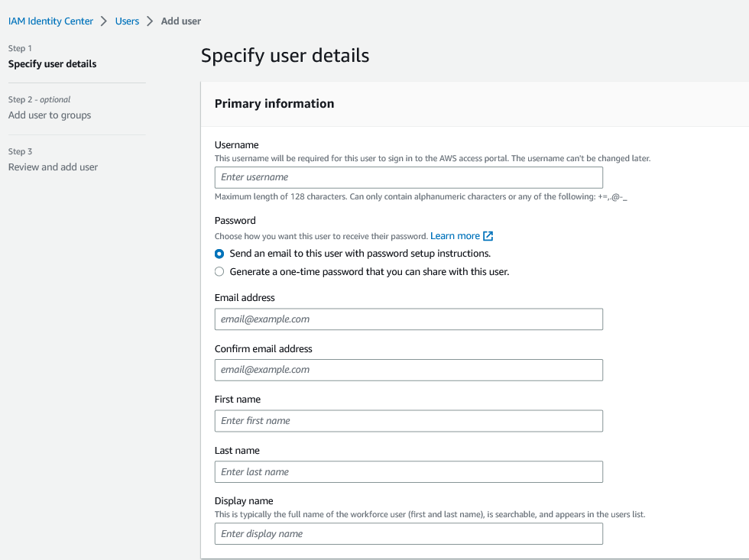Go to IAM Identity Center breadcrumb
749x560 pixels.
point(50,21)
